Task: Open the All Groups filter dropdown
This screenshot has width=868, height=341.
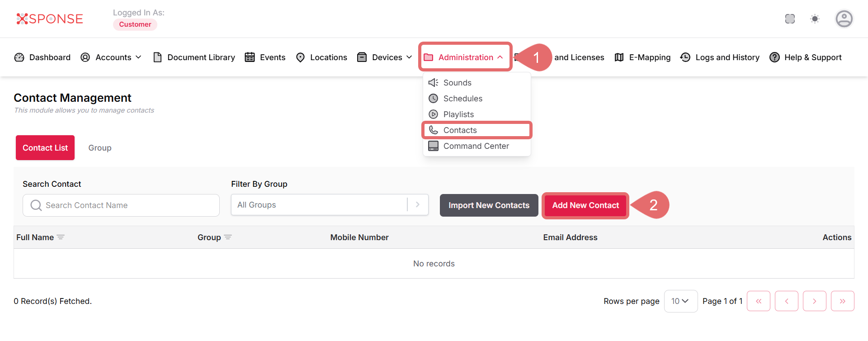Action: pyautogui.click(x=329, y=205)
